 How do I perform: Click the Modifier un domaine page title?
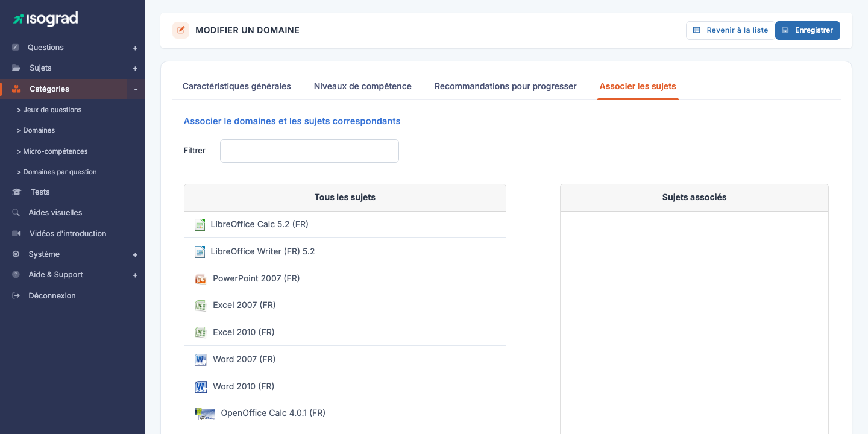[248, 30]
